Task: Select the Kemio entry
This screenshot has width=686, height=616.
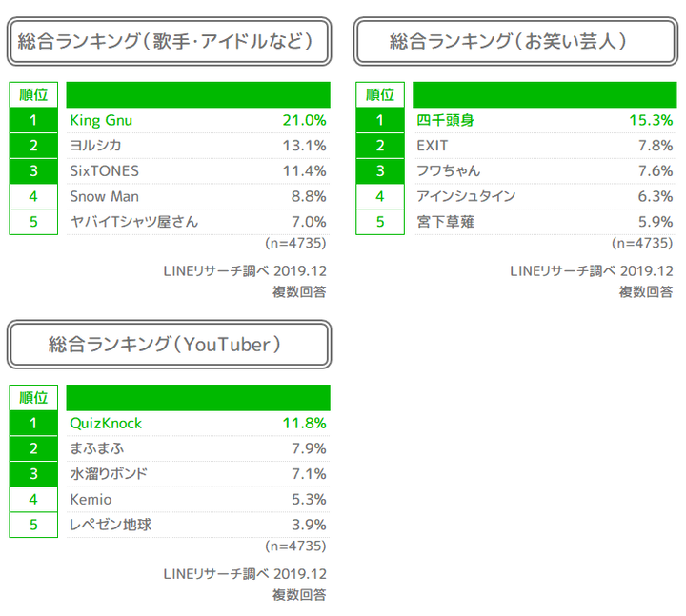Action: pyautogui.click(x=91, y=499)
